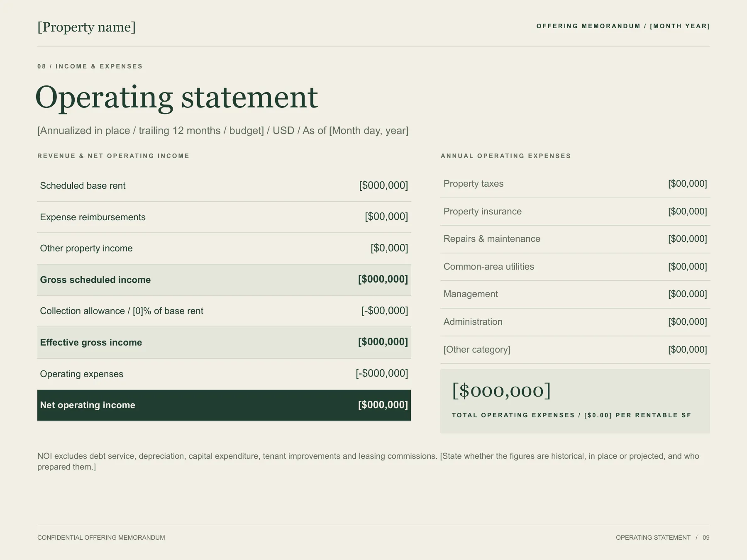Select the 'Administration' expense label
This screenshot has width=747, height=560.
tap(473, 322)
